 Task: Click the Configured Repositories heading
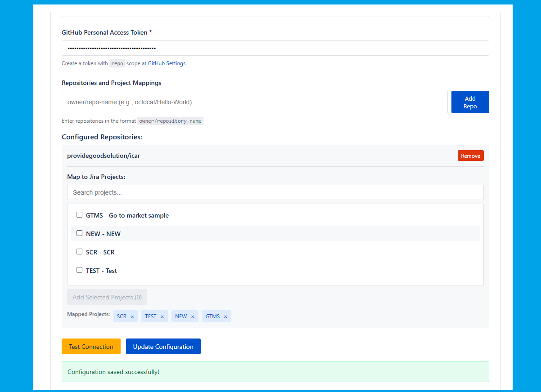click(102, 137)
